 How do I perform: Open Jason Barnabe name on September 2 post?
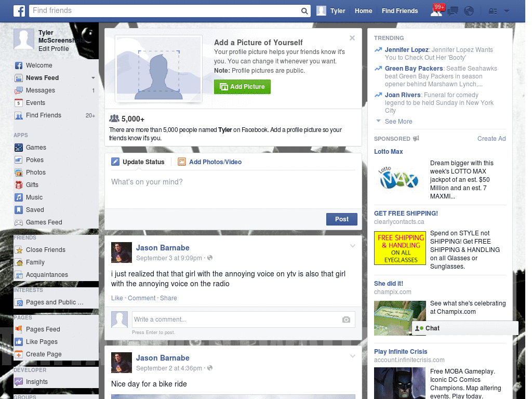163,358
